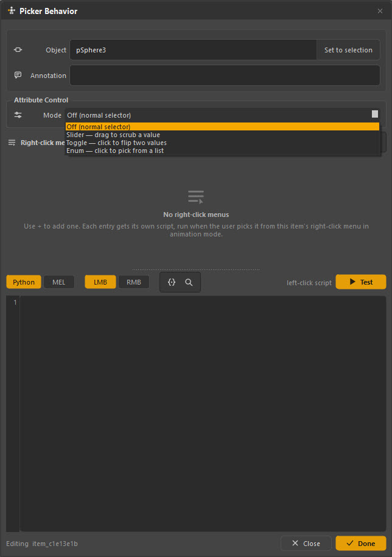Screen dimensions: 392x557
Task: Click the Annotation comment icon
Action: (x=18, y=75)
